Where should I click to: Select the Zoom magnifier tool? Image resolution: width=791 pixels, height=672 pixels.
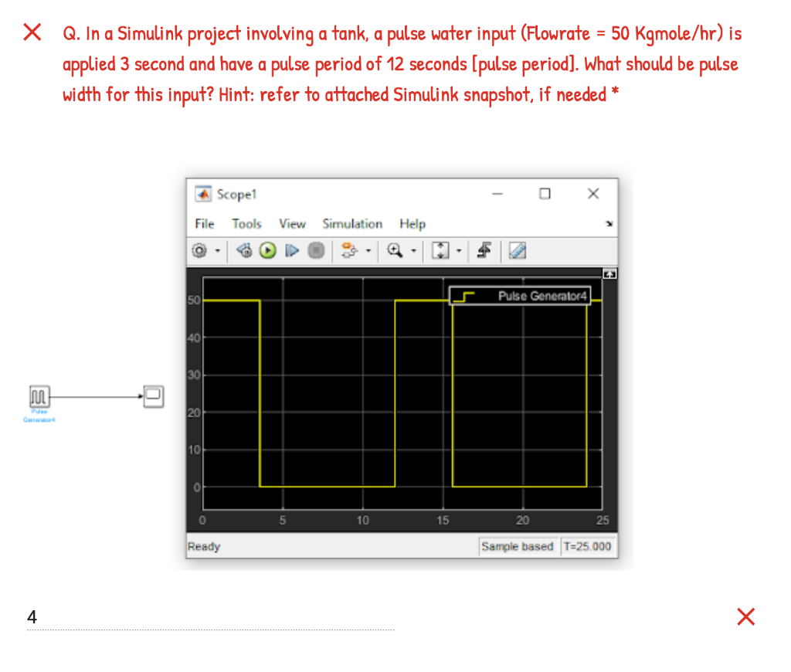point(395,250)
